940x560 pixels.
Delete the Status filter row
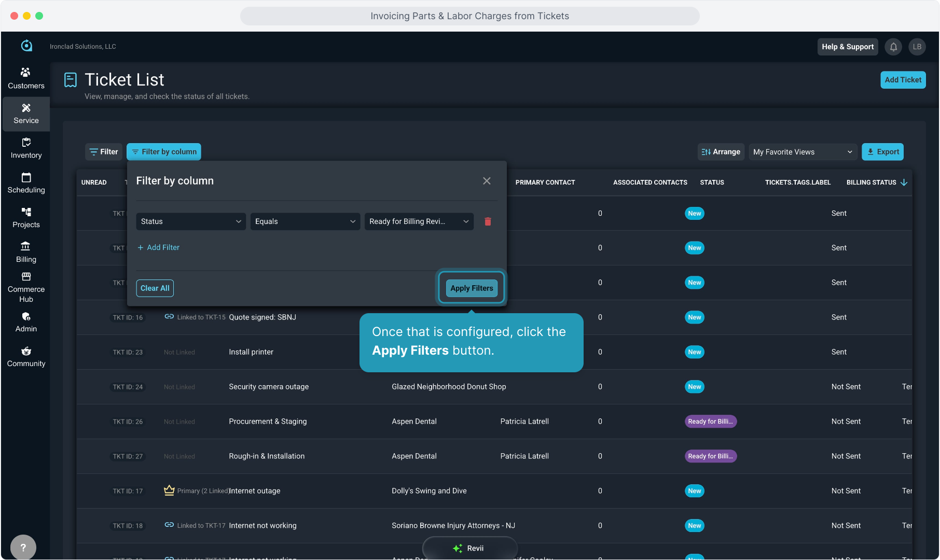pyautogui.click(x=488, y=221)
